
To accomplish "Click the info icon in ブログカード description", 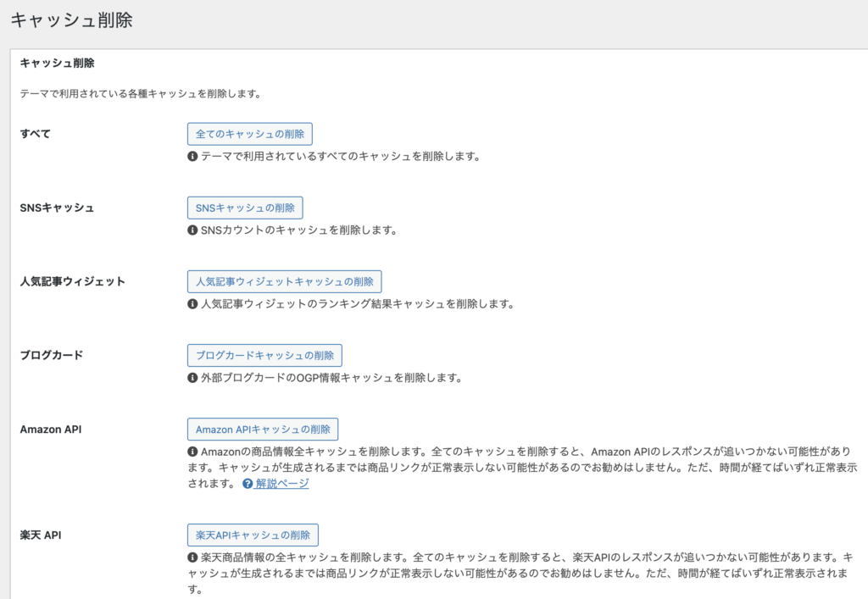I will (x=193, y=377).
